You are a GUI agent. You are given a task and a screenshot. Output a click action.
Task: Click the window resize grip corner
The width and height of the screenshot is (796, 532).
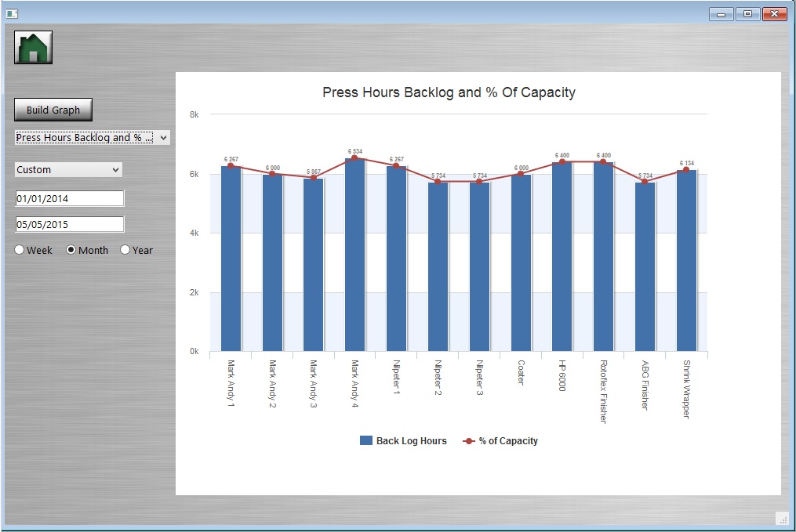click(782, 519)
